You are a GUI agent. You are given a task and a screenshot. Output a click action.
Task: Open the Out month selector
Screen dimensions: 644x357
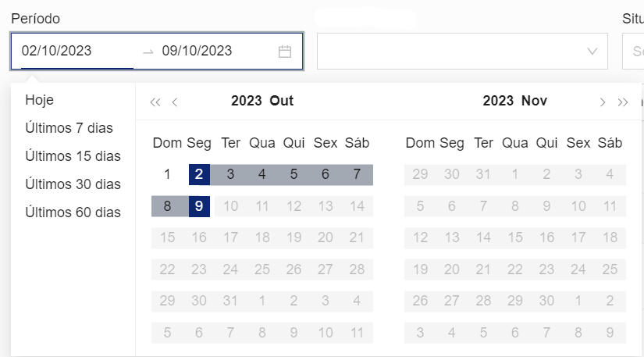pos(282,101)
